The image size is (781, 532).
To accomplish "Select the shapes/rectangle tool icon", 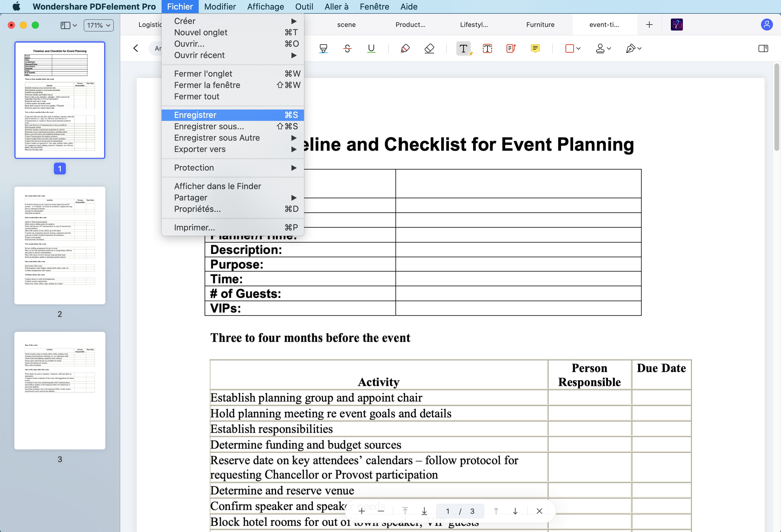I will (x=569, y=48).
